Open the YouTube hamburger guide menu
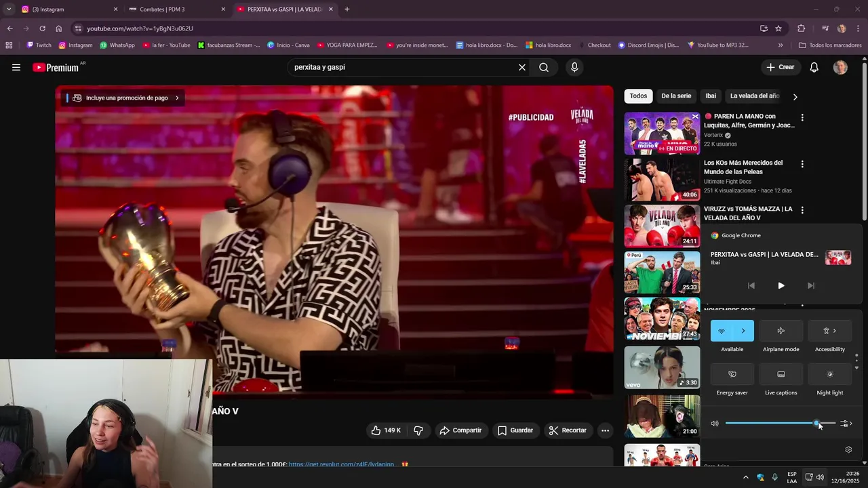This screenshot has width=868, height=488. (16, 67)
